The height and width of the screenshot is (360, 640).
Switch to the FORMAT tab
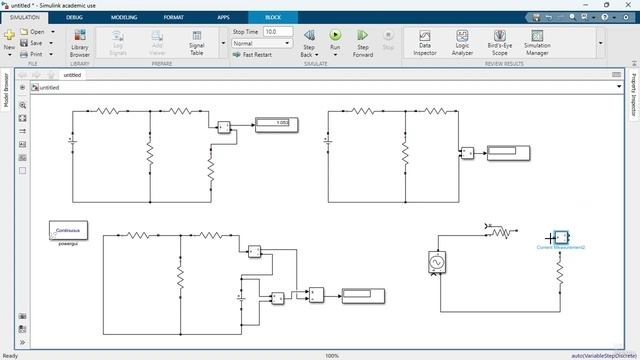coord(173,17)
